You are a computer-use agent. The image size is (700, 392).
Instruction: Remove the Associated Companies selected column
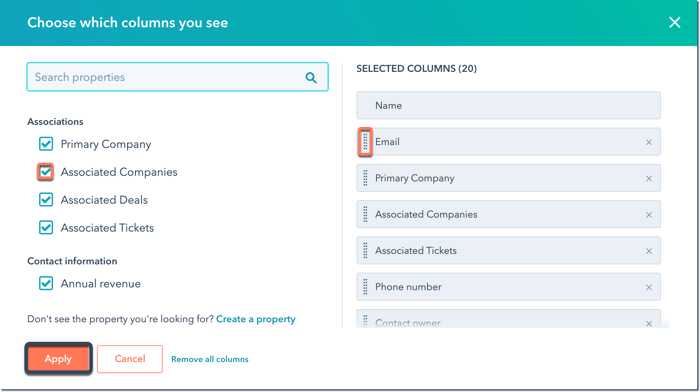(x=649, y=215)
